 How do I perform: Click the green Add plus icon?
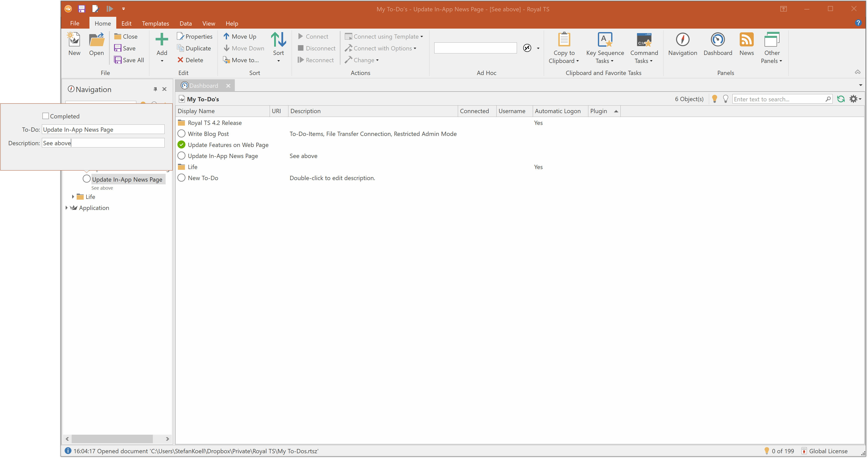tap(162, 39)
